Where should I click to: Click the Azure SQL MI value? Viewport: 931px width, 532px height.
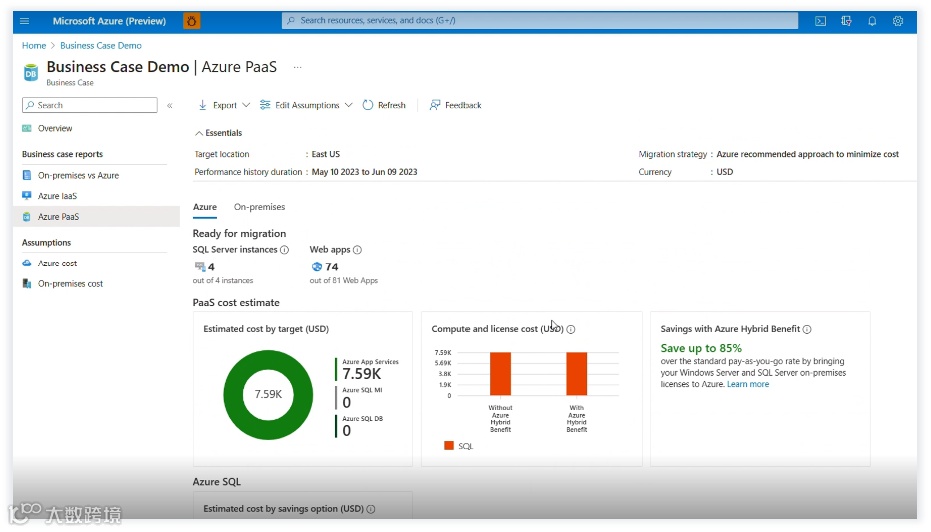tap(347, 403)
